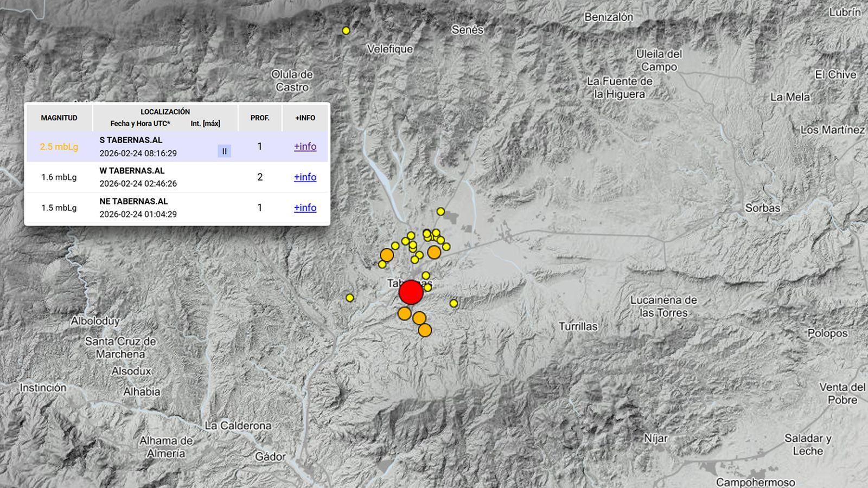The width and height of the screenshot is (868, 488).
Task: Click the orange marker right of the northern cluster
Action: coord(433,253)
